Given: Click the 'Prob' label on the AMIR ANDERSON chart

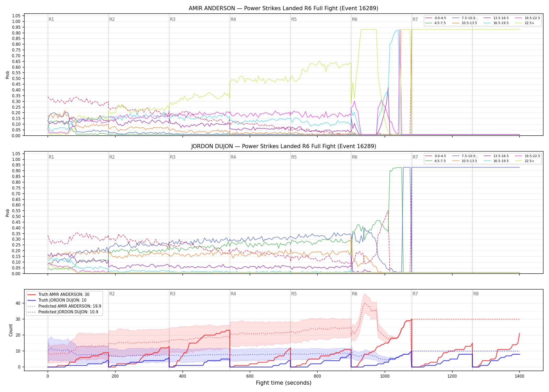Looking at the screenshot, I should coord(8,75).
